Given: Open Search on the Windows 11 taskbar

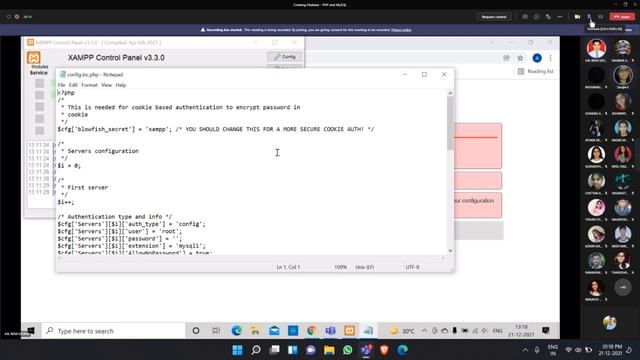Looking at the screenshot, I should point(256,350).
